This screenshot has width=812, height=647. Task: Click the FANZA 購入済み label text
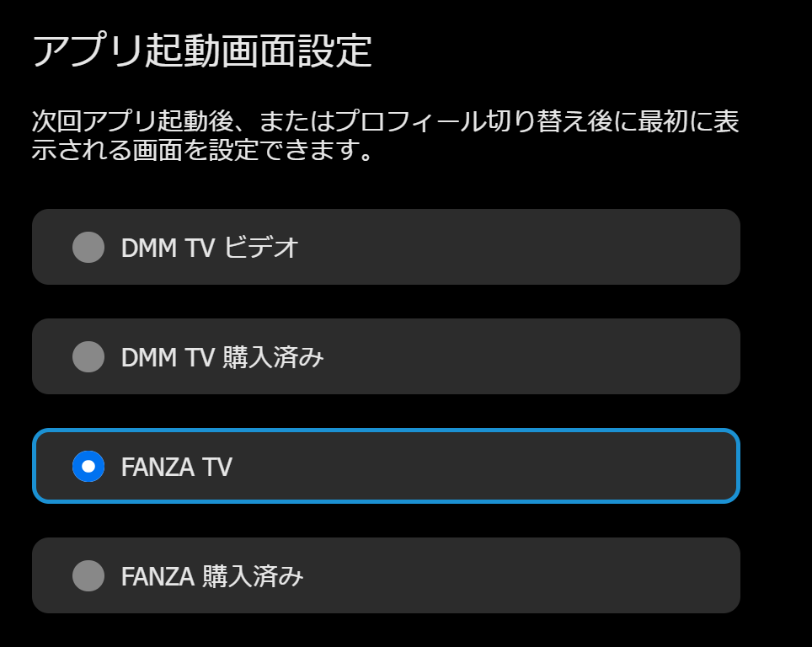point(211,576)
